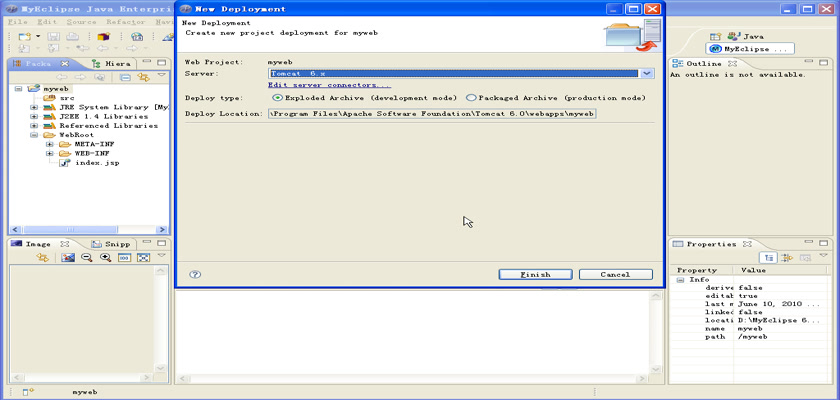
Task: Click the Finish button
Action: [536, 274]
